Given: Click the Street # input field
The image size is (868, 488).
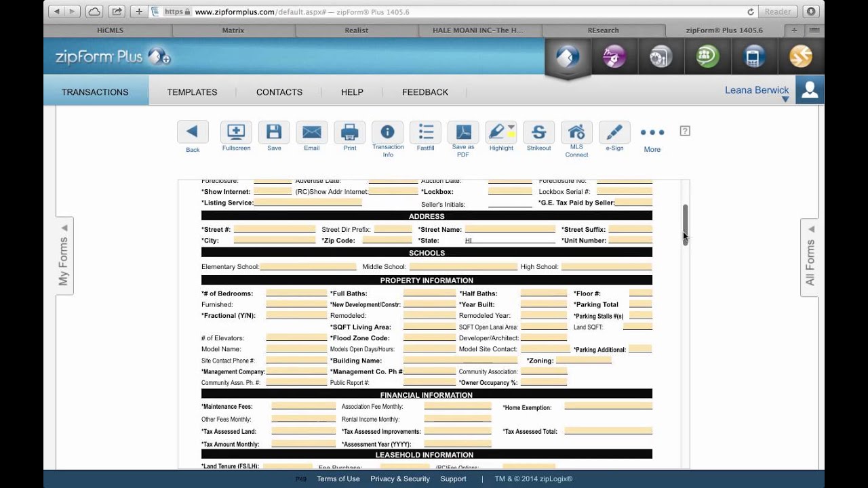Looking at the screenshot, I should click(275, 229).
